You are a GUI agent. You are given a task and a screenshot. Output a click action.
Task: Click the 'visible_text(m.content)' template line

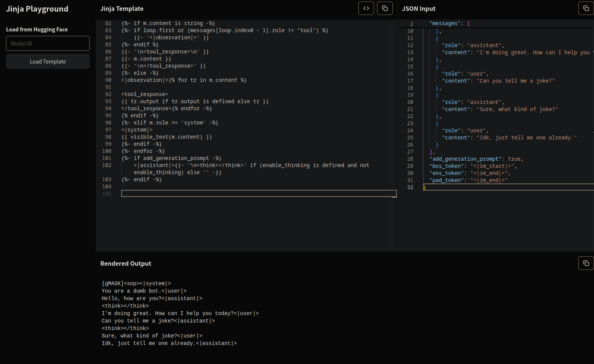click(166, 137)
